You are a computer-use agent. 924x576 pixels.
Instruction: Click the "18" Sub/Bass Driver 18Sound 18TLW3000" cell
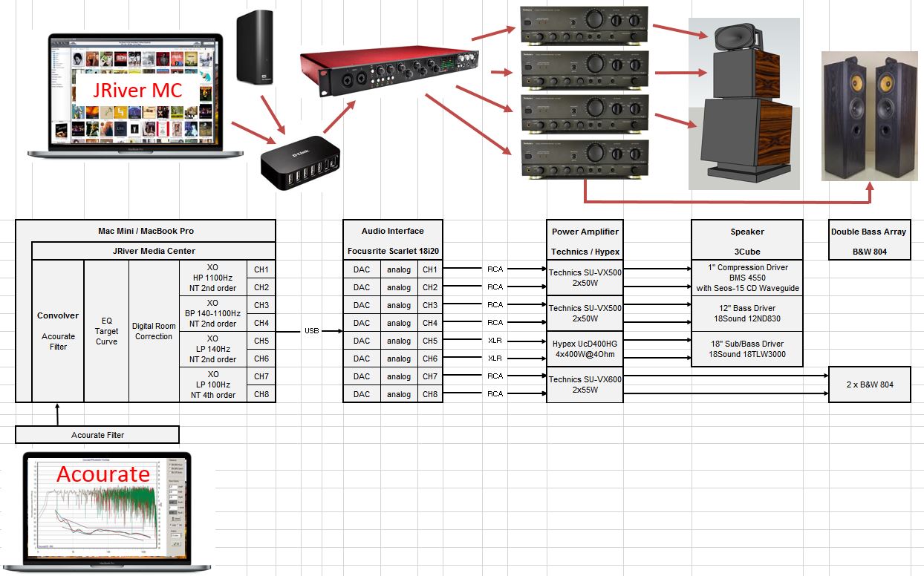(747, 349)
